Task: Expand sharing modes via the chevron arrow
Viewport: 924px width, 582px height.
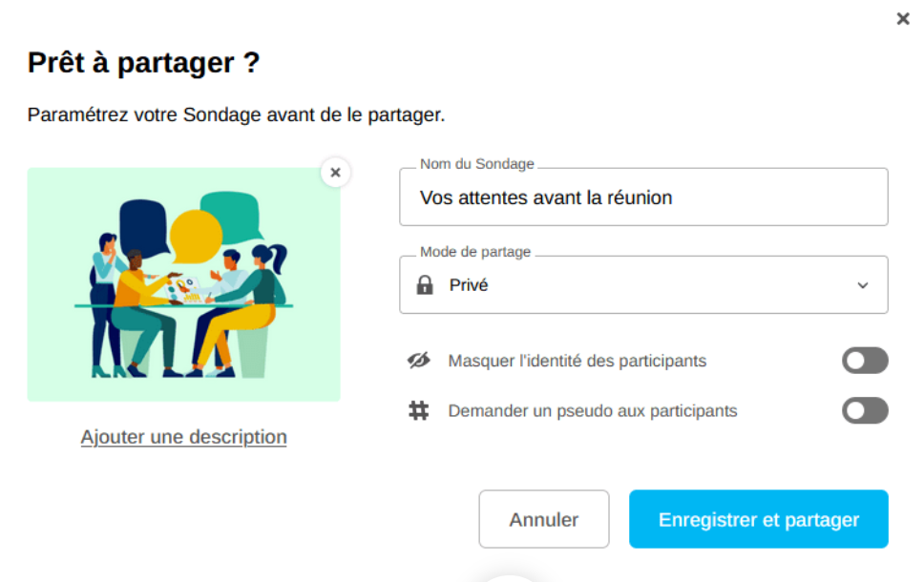Action: (x=863, y=284)
